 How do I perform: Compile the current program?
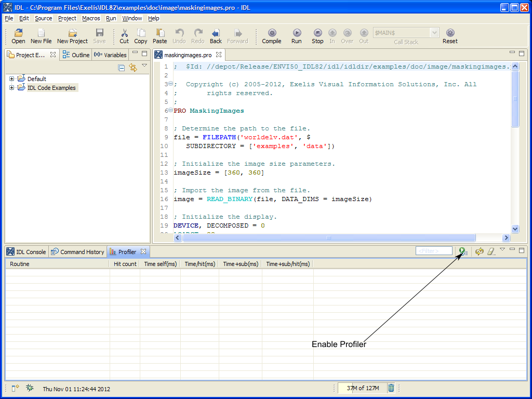[x=271, y=36]
